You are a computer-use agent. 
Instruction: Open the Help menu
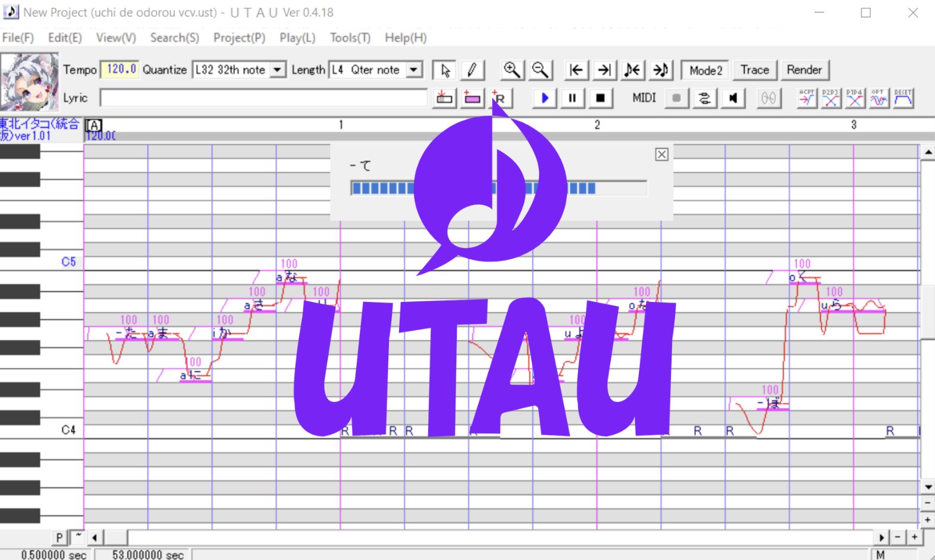click(406, 37)
